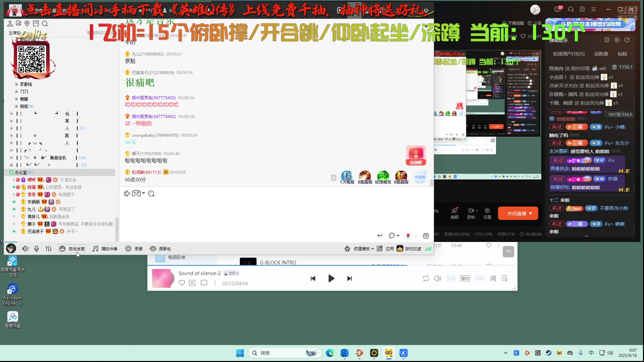
Task: Expand the 频道模板 channel template menu
Action: click(x=359, y=249)
